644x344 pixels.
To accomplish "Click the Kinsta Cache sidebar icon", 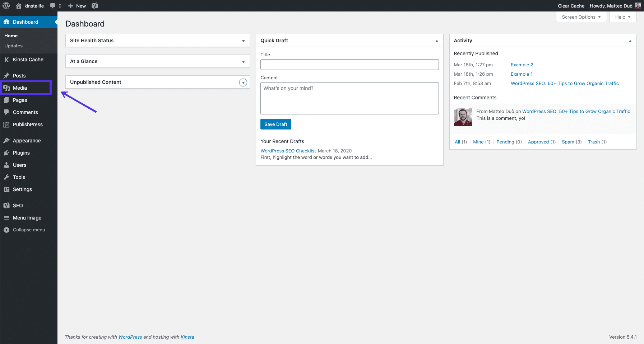I will click(6, 60).
